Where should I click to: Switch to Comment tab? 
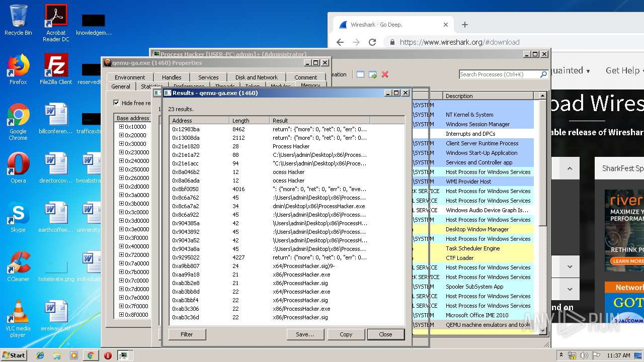(306, 77)
